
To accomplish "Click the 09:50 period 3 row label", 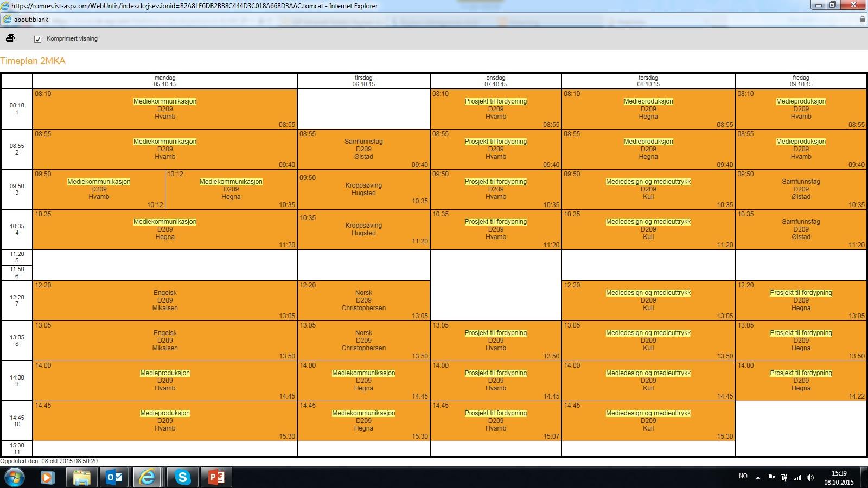I will point(17,189).
